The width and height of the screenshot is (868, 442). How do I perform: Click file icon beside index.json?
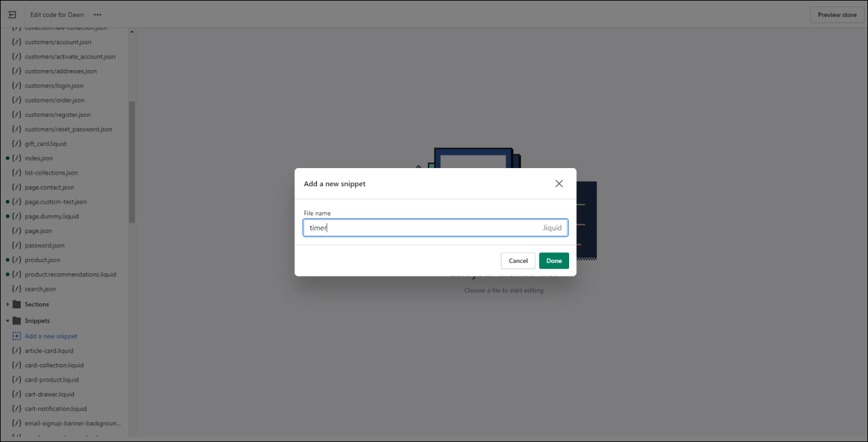[x=17, y=158]
